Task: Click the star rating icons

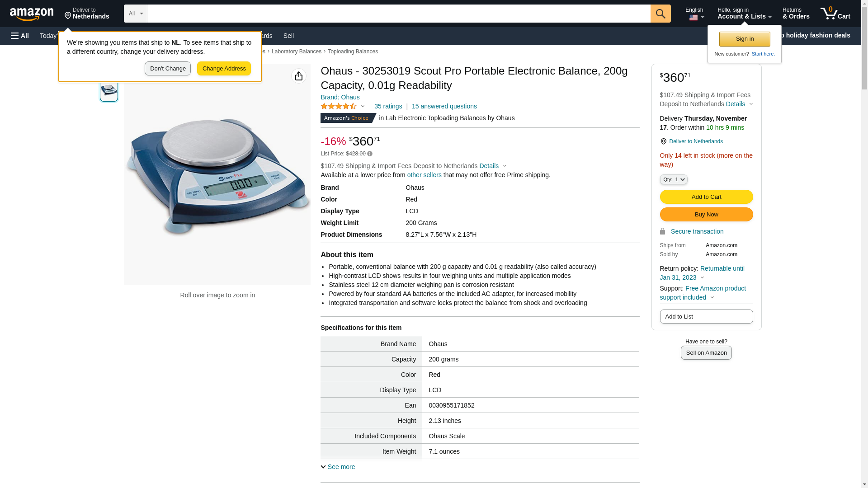Action: point(339,107)
